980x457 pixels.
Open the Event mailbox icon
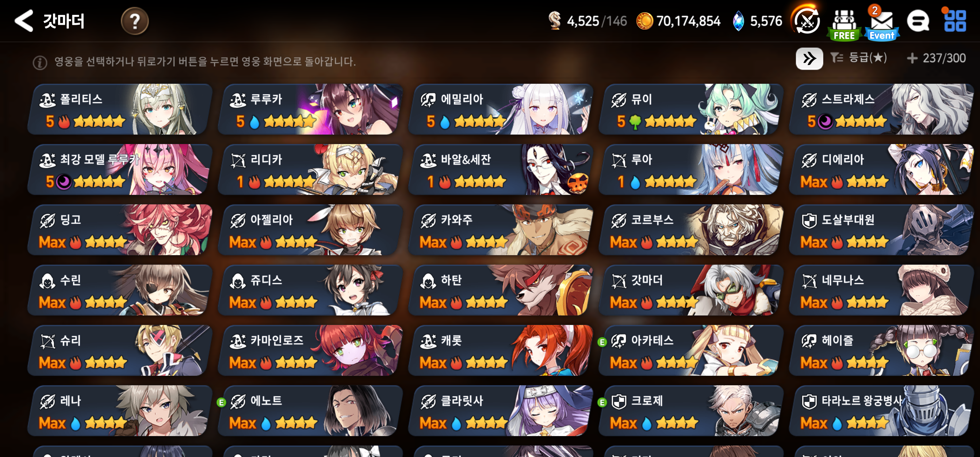pyautogui.click(x=882, y=23)
